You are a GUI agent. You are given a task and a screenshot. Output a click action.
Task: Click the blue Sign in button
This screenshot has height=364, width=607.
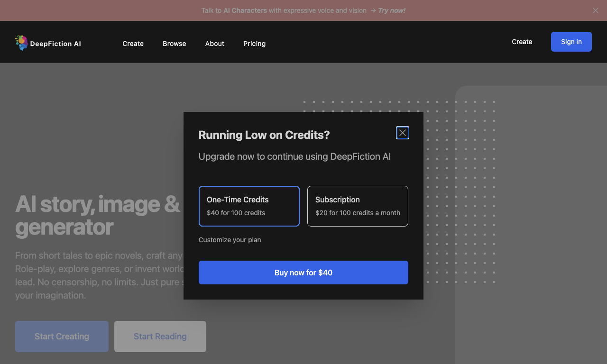click(571, 42)
